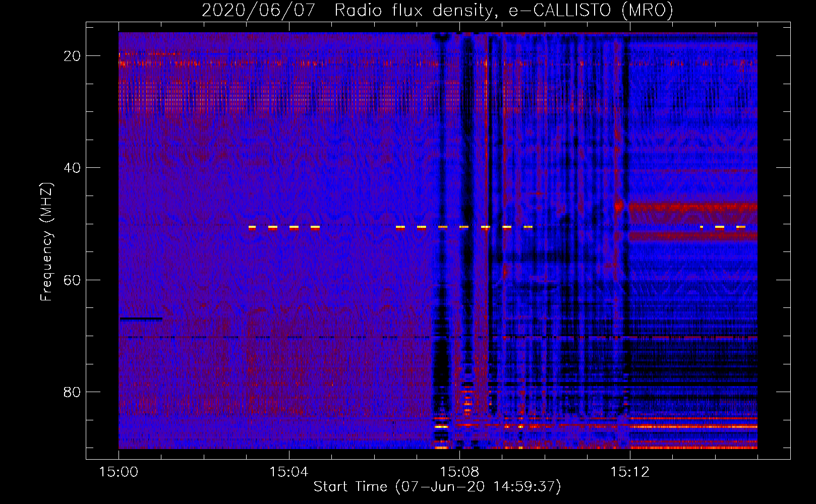Click the 'Frequency (MHZ)' y-axis label

46,242
